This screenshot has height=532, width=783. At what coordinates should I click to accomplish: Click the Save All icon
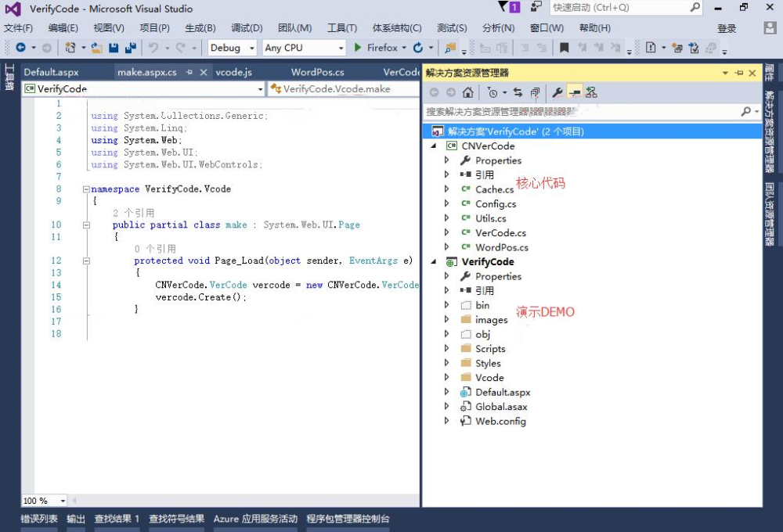click(131, 48)
